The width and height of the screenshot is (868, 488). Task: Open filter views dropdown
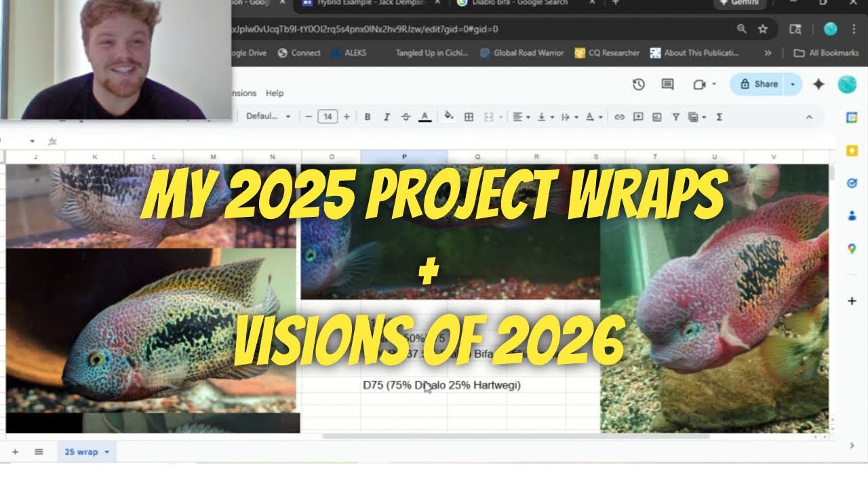point(696,117)
